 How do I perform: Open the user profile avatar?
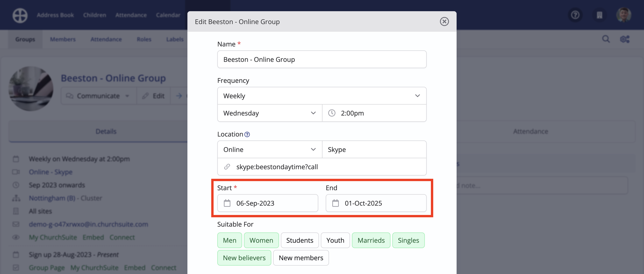pyautogui.click(x=624, y=15)
